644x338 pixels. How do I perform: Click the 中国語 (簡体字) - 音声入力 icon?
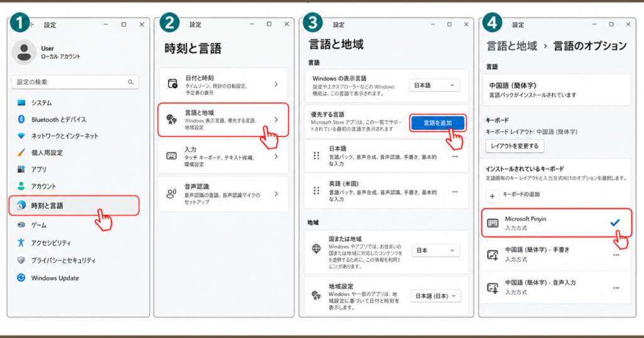[492, 288]
